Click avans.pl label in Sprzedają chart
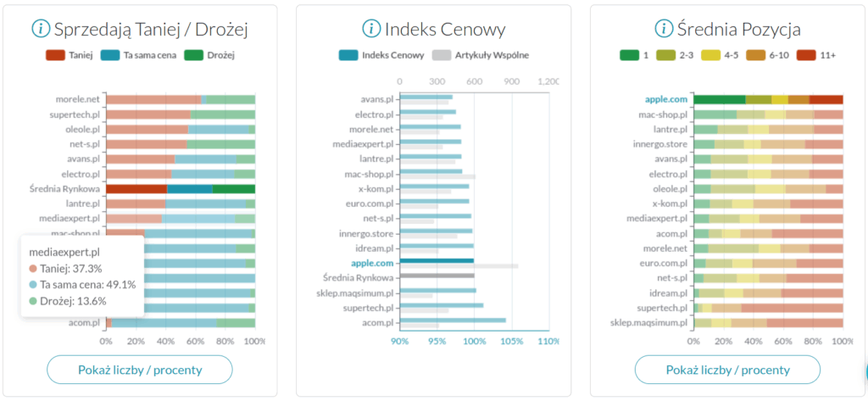The height and width of the screenshot is (401, 868). click(84, 159)
